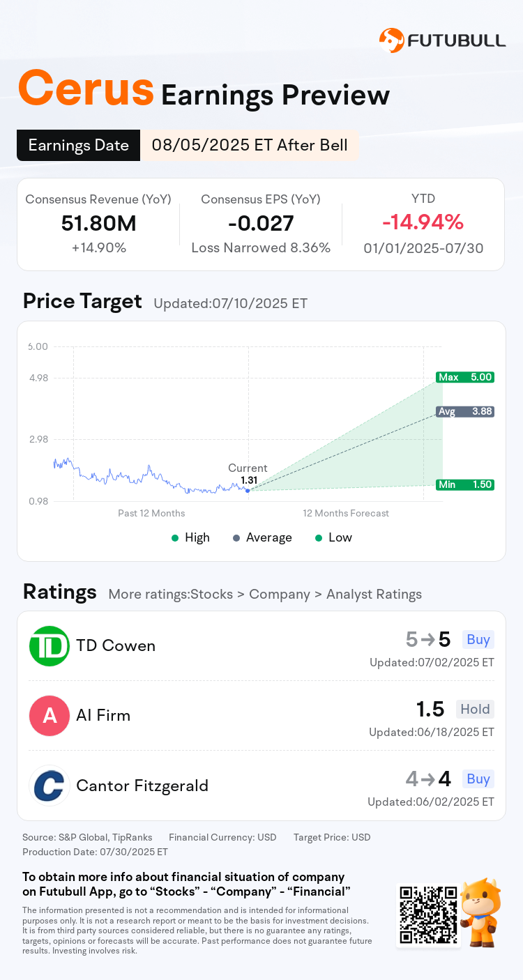Image resolution: width=523 pixels, height=980 pixels.
Task: Click the Futubull logo icon
Action: pos(391,40)
